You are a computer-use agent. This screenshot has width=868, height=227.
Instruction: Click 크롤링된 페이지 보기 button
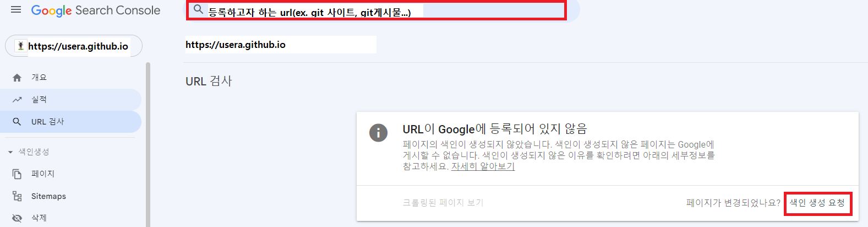point(443,203)
